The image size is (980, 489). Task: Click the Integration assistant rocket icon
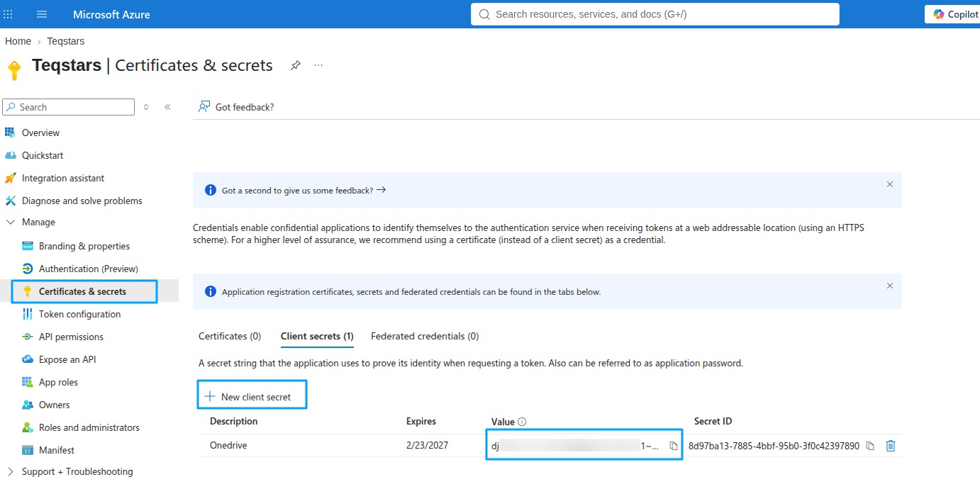(10, 178)
